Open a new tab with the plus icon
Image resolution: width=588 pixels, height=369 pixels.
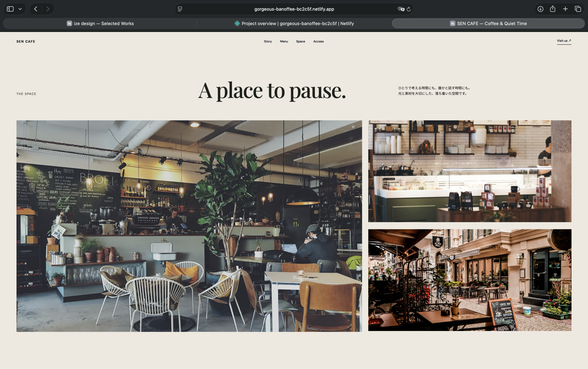coord(565,9)
